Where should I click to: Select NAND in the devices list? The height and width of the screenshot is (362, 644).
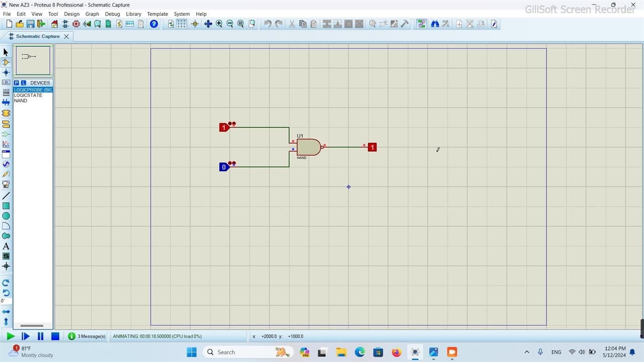coord(21,101)
